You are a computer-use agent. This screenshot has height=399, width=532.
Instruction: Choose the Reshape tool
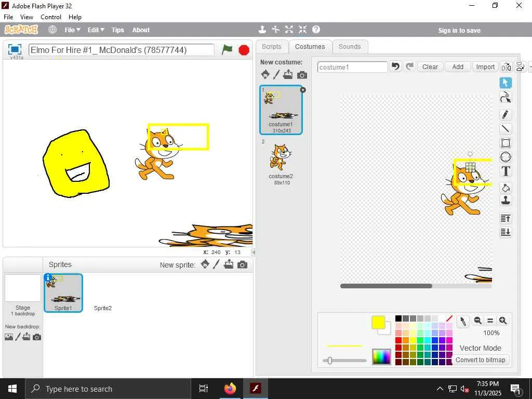click(506, 97)
